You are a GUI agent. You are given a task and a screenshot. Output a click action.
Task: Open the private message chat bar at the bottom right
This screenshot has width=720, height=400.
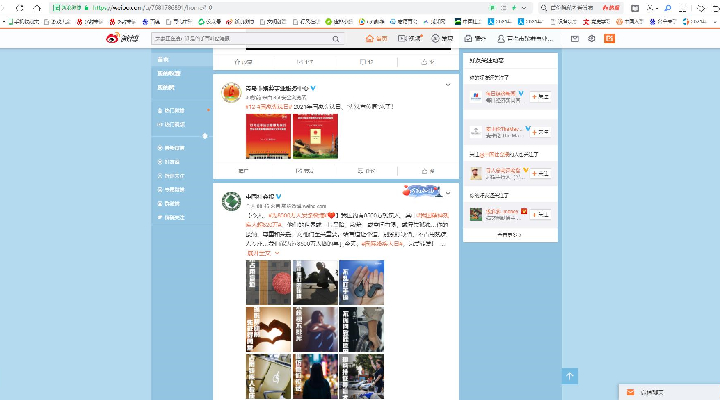(669, 392)
